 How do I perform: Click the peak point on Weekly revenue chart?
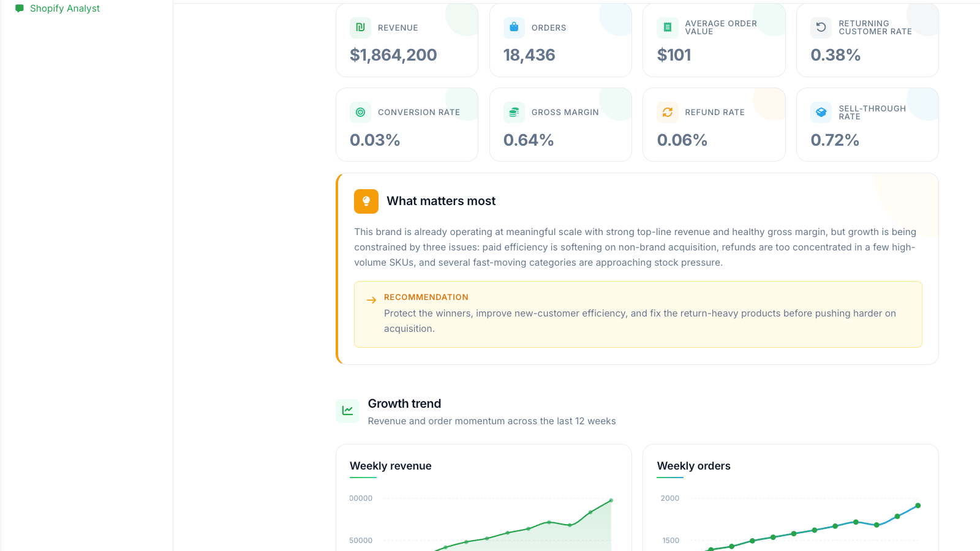click(611, 500)
